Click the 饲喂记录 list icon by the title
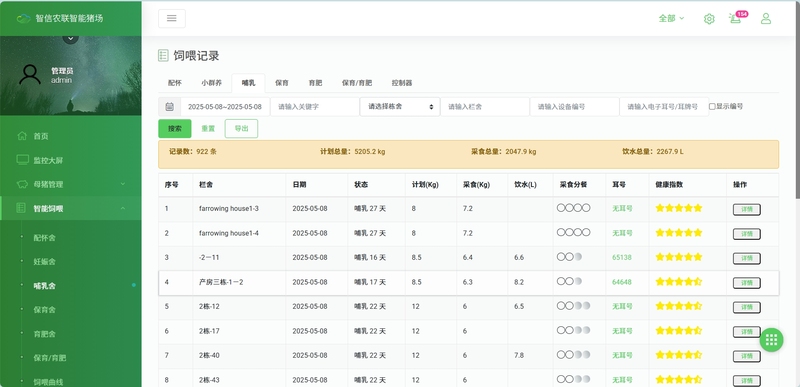800x387 pixels. [163, 56]
